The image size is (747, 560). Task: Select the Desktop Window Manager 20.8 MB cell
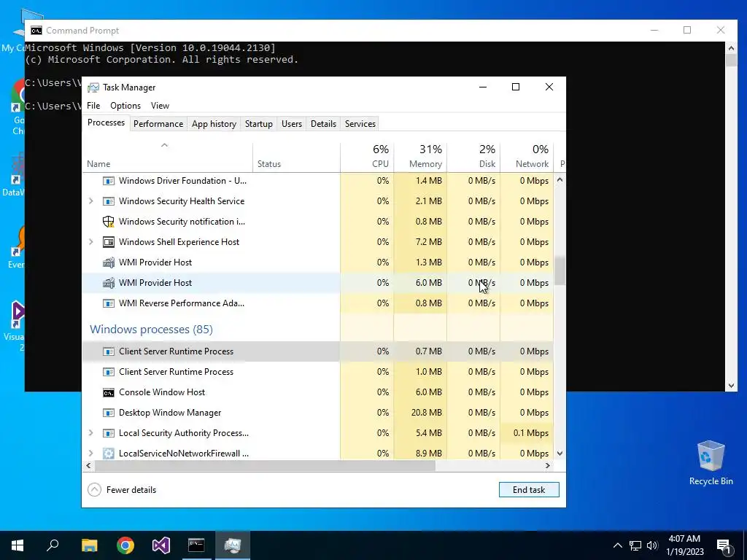point(420,413)
